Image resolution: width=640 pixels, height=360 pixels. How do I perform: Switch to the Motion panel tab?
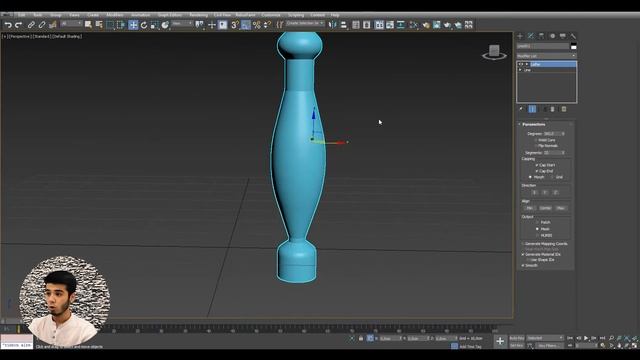[x=552, y=36]
